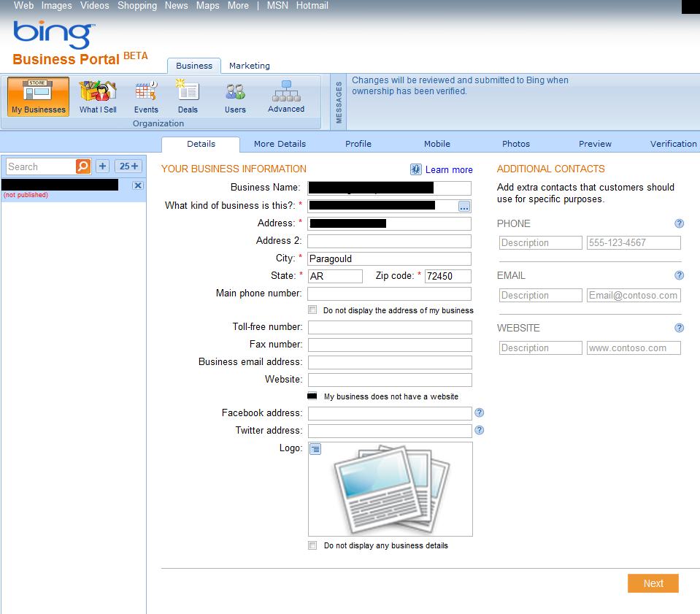Click the Bing logo
The image size is (700, 614).
click(54, 34)
